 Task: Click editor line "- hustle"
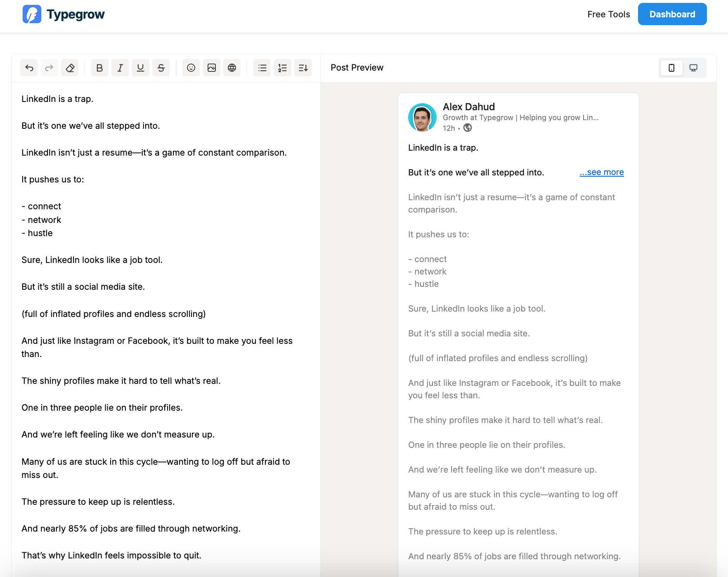37,233
